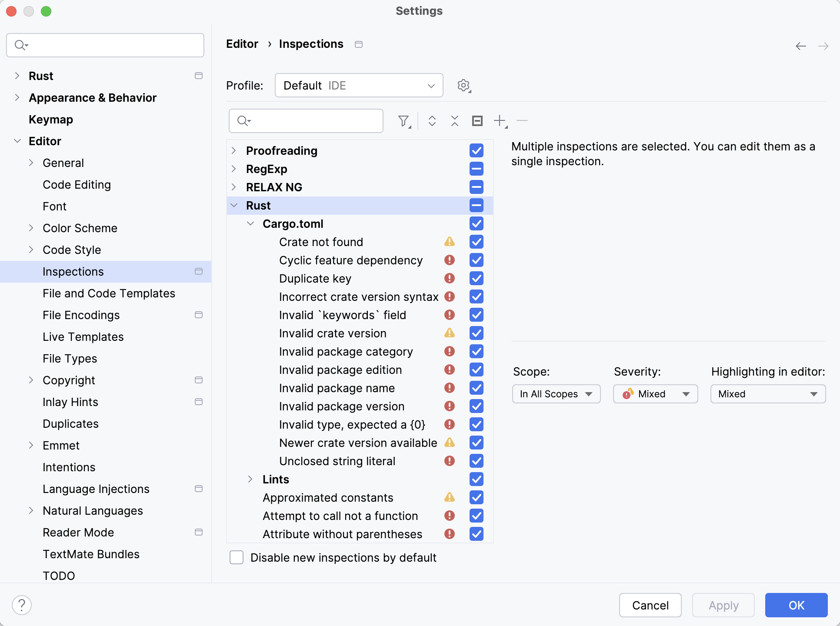
Task: Toggle the RegExp inspections checkbox
Action: point(476,169)
